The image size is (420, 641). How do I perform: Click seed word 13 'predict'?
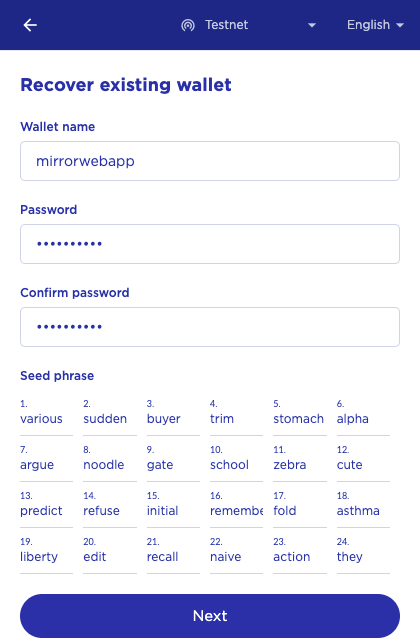pos(46,511)
